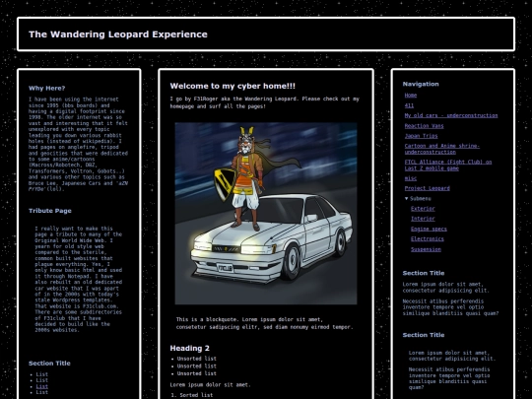Click the Tribute Page heading

pyautogui.click(x=50, y=211)
